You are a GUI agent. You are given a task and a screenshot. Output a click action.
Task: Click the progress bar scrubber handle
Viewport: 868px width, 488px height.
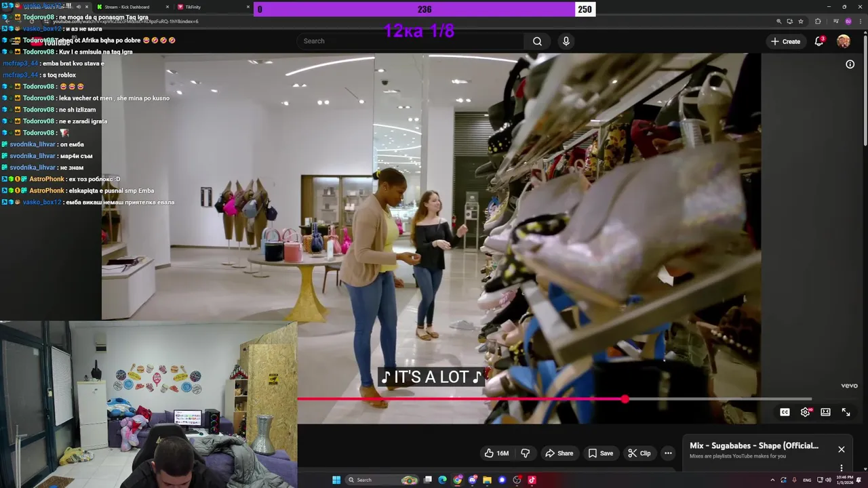625,399
